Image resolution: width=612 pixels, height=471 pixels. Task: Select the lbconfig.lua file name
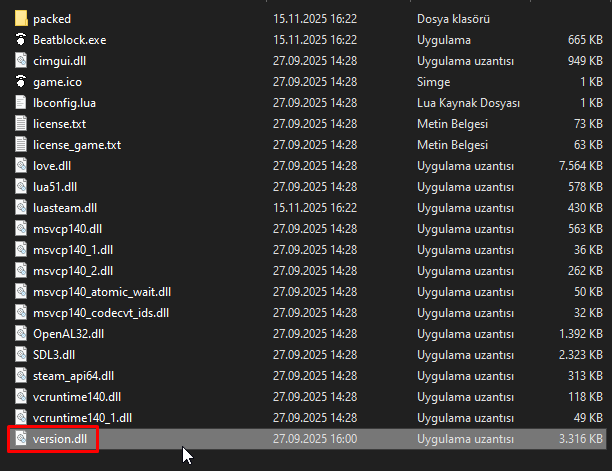pos(64,103)
